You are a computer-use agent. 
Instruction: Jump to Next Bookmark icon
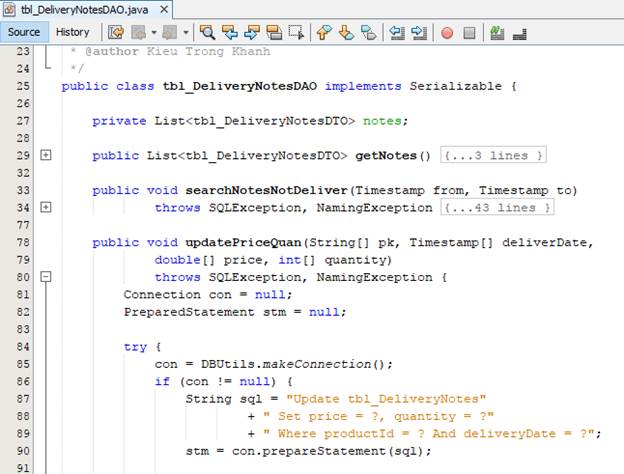(x=346, y=32)
